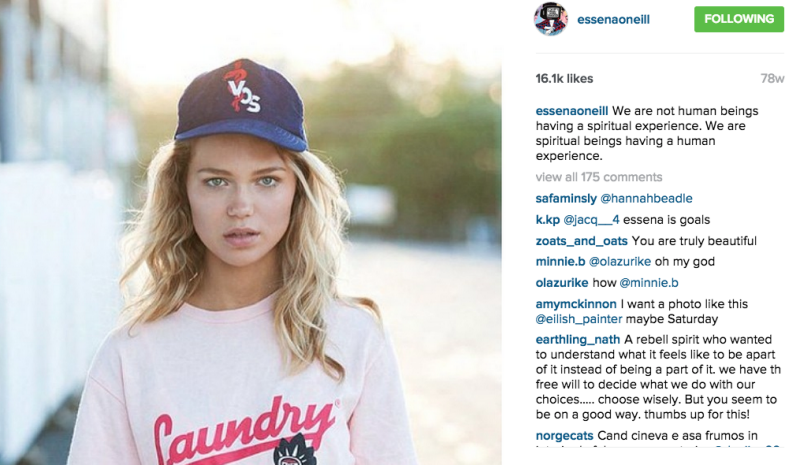This screenshot has width=800, height=465.
Task: Visit commenter k.kp's profile
Action: click(547, 220)
